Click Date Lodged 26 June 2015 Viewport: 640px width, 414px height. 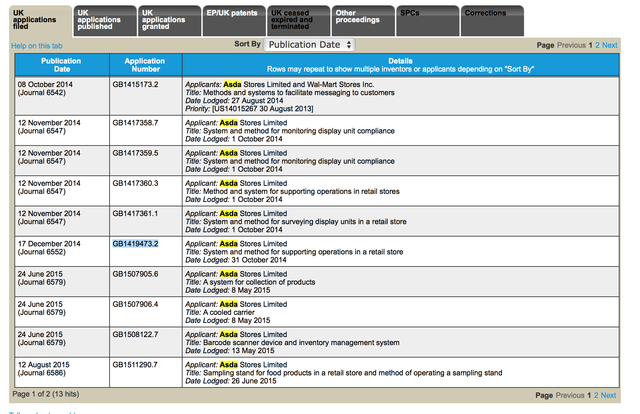[x=231, y=381]
